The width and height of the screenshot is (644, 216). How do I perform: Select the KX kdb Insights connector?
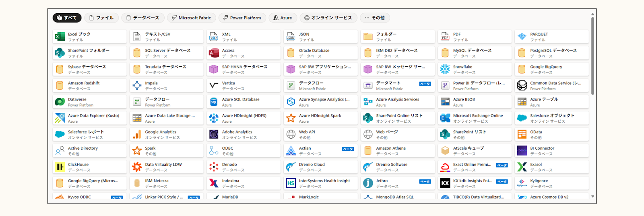click(x=475, y=183)
